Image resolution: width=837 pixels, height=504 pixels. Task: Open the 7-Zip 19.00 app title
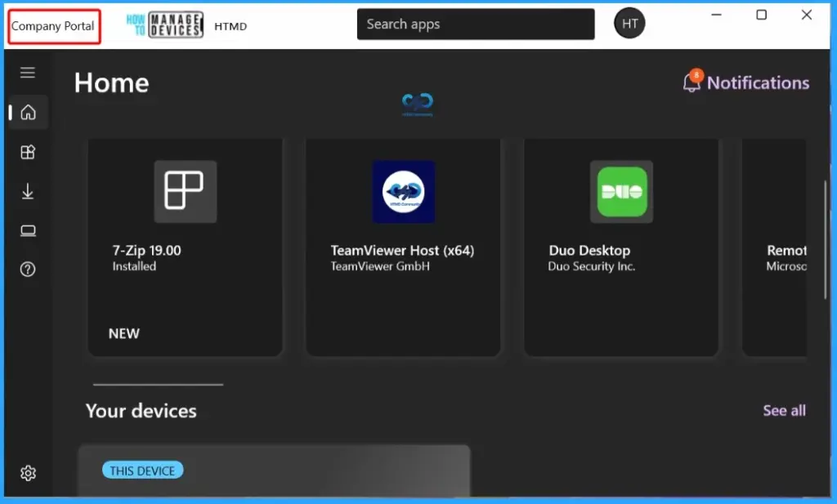147,250
